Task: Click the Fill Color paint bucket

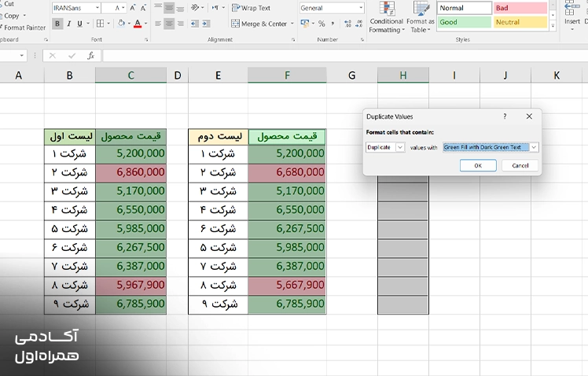Action: pyautogui.click(x=121, y=24)
